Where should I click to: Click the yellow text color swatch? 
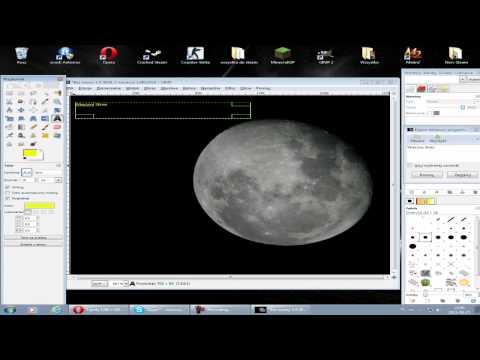[39, 205]
